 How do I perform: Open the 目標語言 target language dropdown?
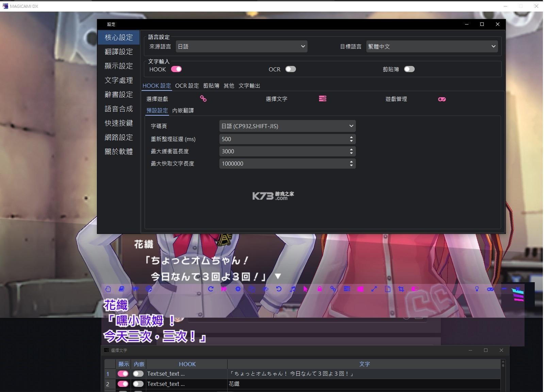(432, 47)
